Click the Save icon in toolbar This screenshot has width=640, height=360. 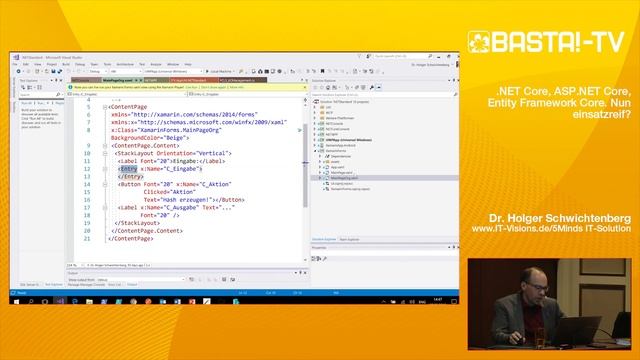click(53, 71)
